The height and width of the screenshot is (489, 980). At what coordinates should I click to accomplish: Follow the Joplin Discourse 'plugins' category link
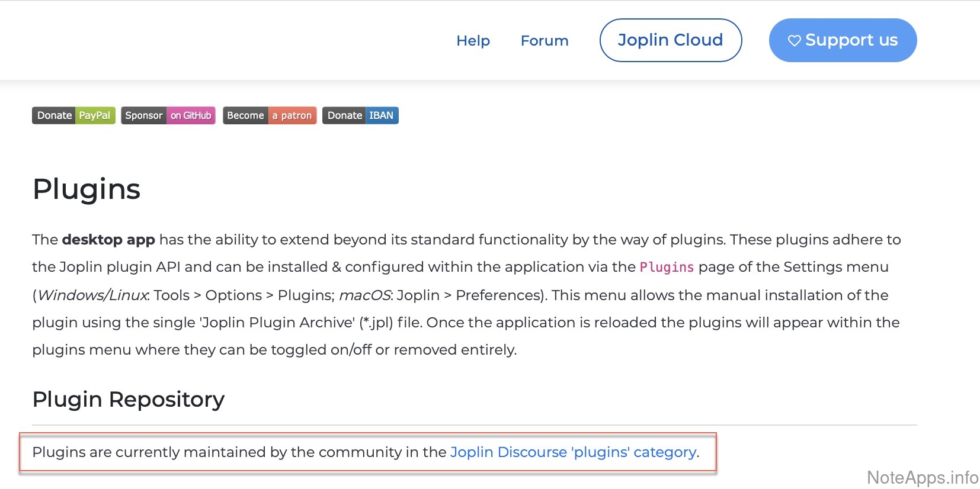[x=573, y=452]
